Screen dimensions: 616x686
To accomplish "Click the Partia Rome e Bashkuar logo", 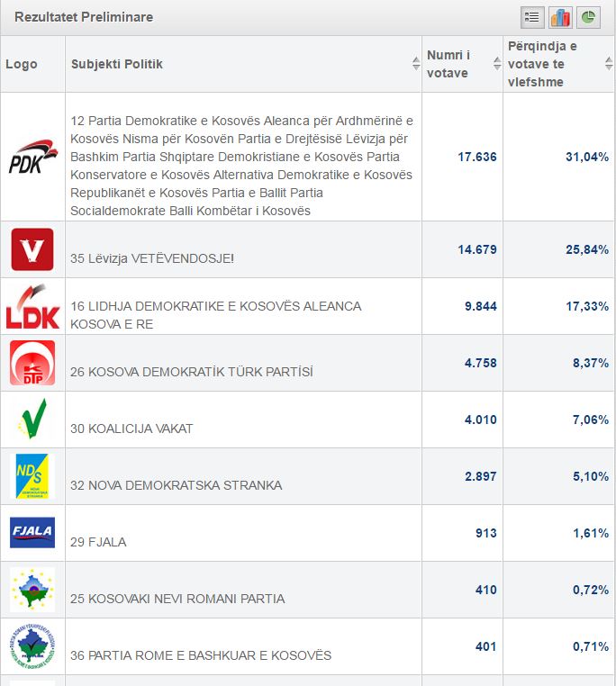I will coord(32,646).
